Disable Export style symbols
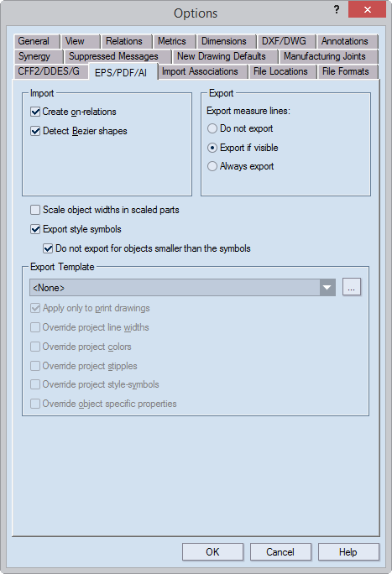The image size is (392, 574). (x=35, y=229)
